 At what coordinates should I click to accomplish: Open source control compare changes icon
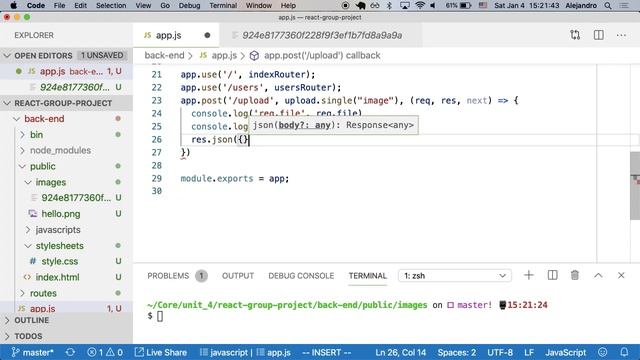575,35
